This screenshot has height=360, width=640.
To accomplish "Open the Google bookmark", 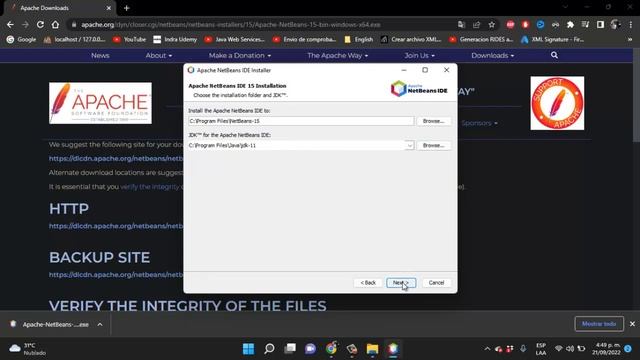I will [x=21, y=40].
